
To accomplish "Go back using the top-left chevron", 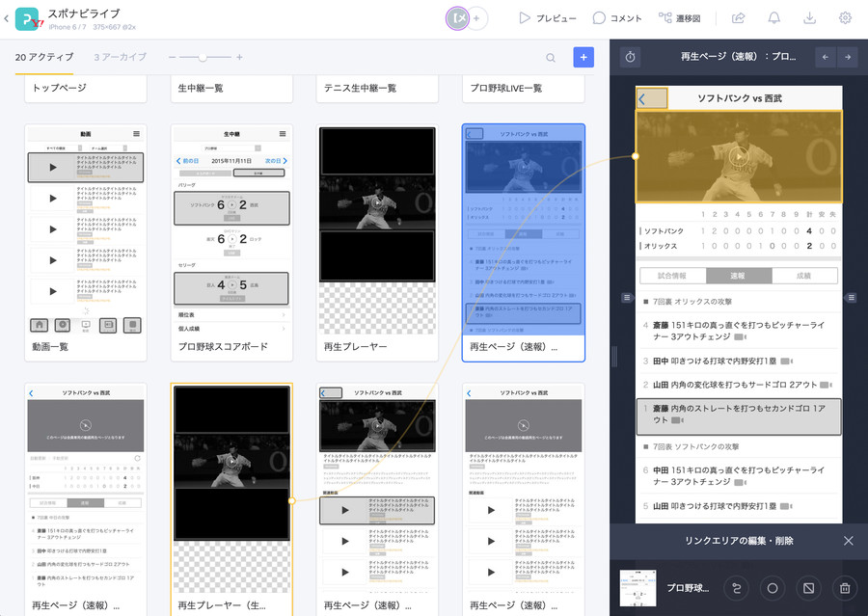I will (6, 18).
